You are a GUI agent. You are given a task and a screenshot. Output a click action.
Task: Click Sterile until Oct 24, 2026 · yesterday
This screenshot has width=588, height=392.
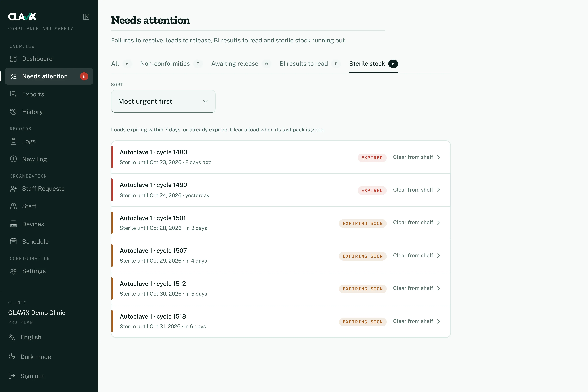pyautogui.click(x=165, y=195)
